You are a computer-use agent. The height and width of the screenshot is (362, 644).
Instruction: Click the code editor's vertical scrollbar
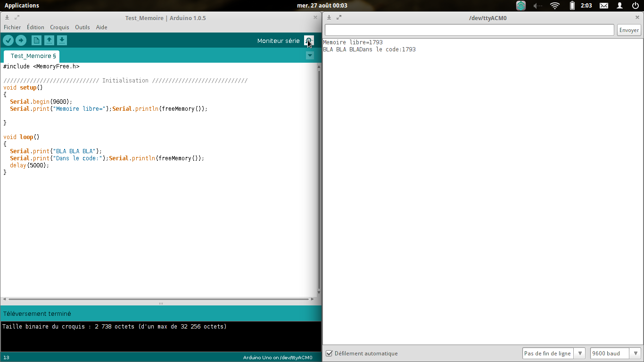pyautogui.click(x=319, y=179)
